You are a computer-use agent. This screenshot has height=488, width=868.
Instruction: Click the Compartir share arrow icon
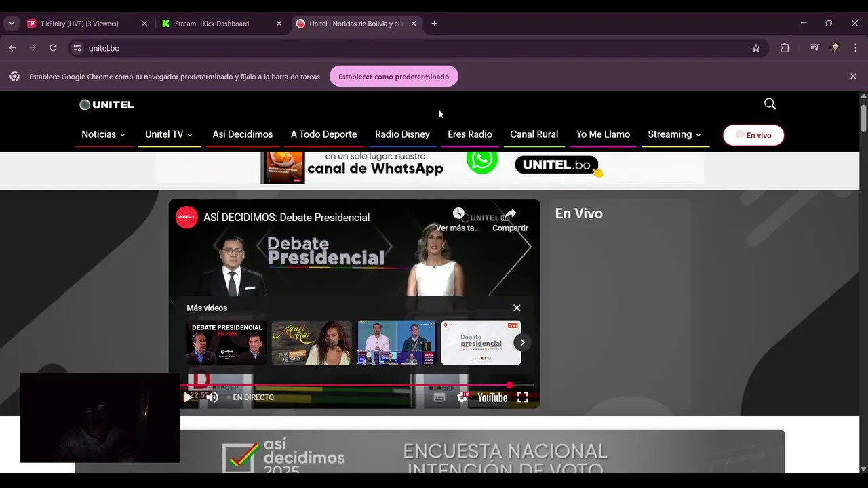[511, 213]
